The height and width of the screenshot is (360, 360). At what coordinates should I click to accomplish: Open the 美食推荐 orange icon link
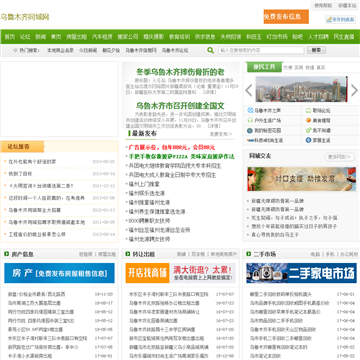coord(318,120)
